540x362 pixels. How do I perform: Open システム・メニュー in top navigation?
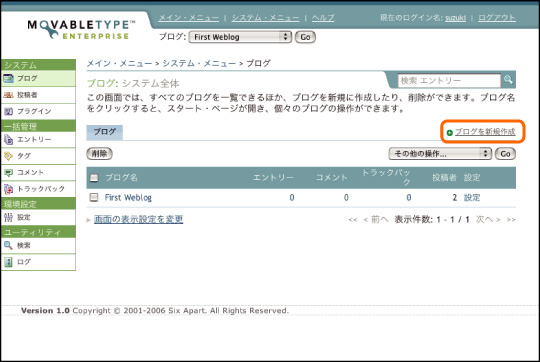click(266, 18)
